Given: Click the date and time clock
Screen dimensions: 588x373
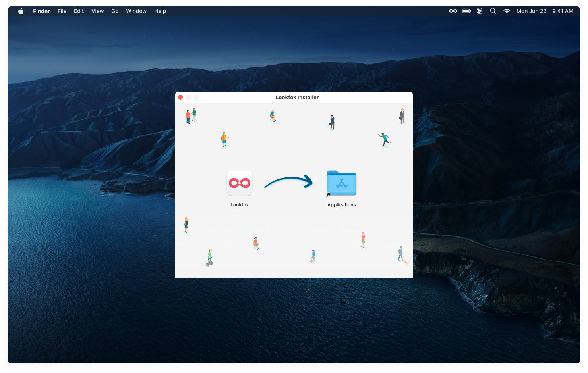Looking at the screenshot, I should [545, 11].
